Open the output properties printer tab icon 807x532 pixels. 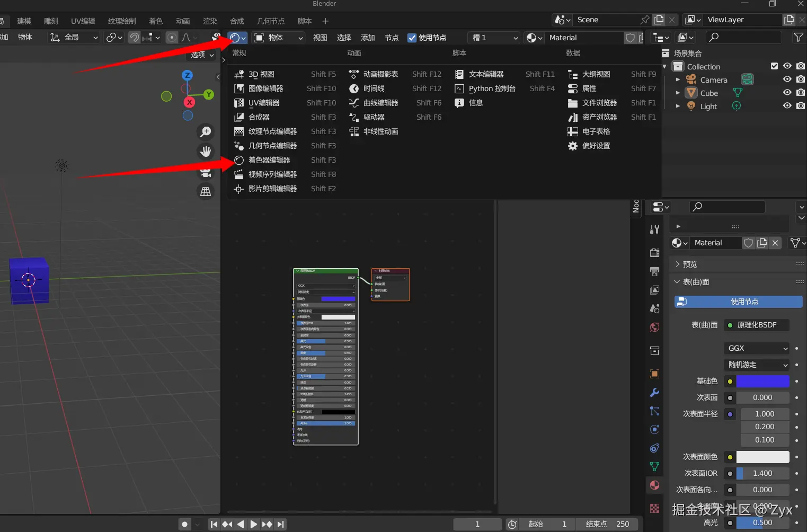(654, 271)
